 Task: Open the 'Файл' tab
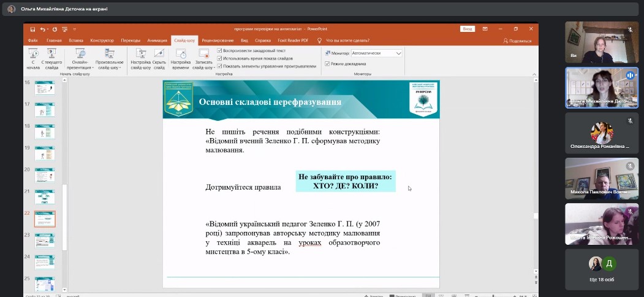tap(33, 40)
